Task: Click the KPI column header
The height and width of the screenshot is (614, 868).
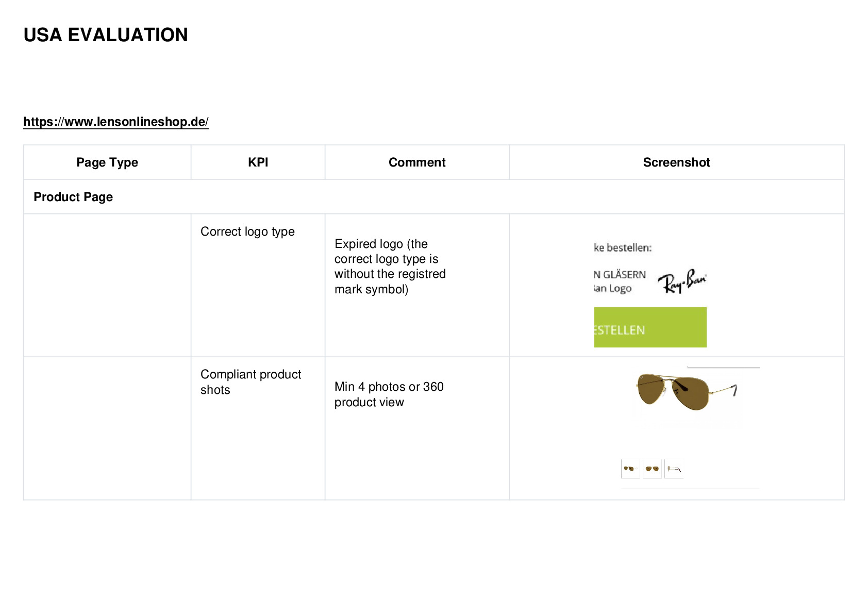Action: (258, 162)
